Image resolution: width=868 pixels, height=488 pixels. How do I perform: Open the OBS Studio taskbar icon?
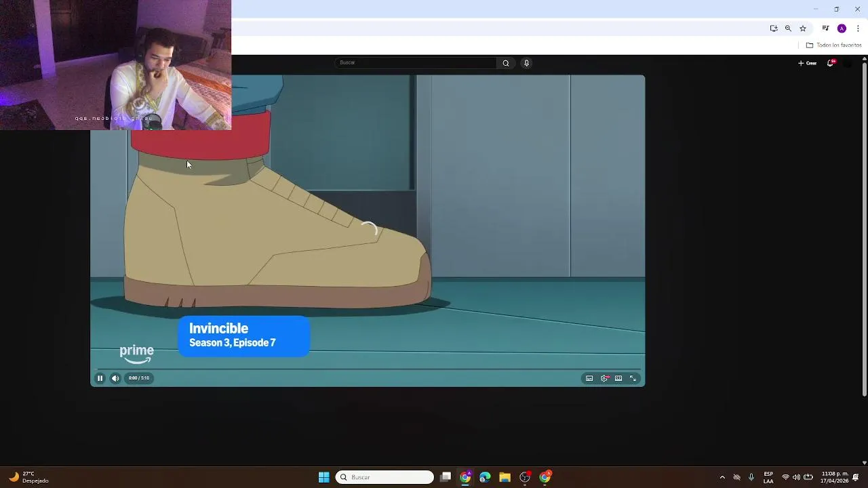coord(525,477)
